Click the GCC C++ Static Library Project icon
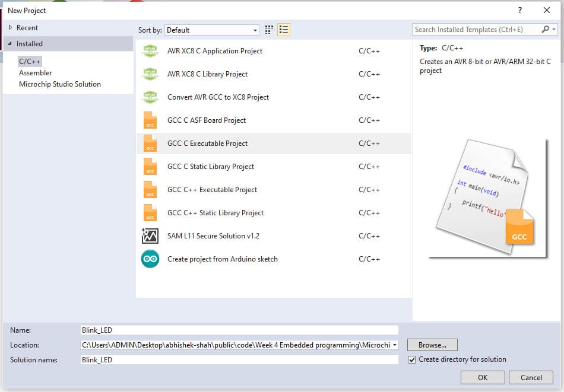Screen dimensions: 564x392 [150, 213]
